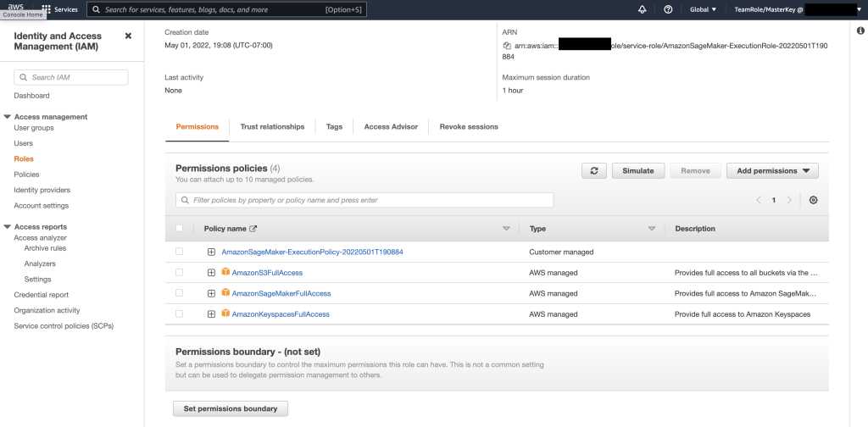Viewport: 868px width, 427px height.
Task: Open the AmazonSageMakerFullAccess policy link
Action: tap(281, 293)
